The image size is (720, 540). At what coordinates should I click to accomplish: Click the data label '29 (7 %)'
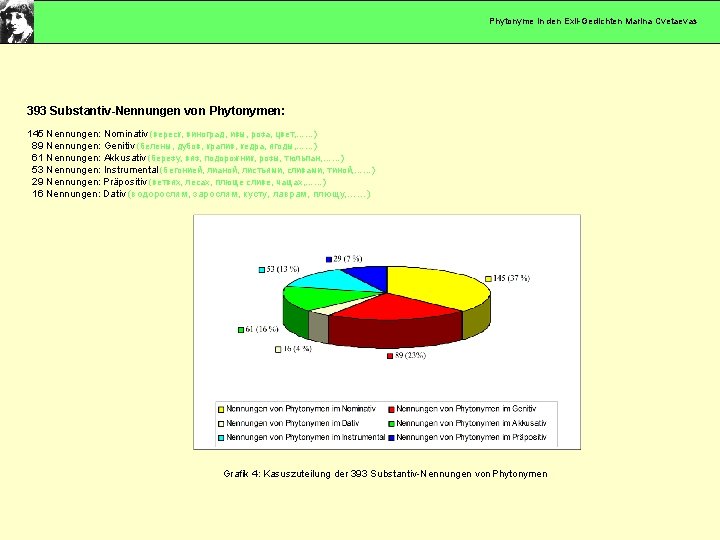click(348, 259)
